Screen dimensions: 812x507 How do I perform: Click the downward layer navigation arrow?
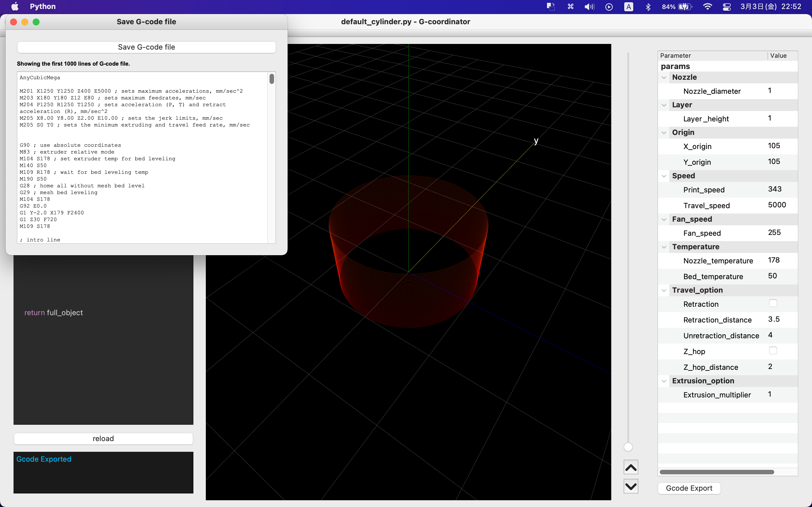(x=631, y=486)
